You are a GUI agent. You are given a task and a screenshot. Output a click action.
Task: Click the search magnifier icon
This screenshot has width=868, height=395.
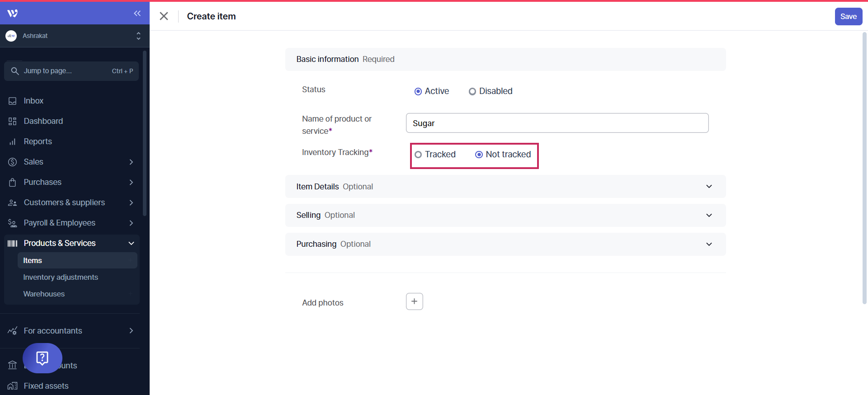pyautogui.click(x=14, y=71)
